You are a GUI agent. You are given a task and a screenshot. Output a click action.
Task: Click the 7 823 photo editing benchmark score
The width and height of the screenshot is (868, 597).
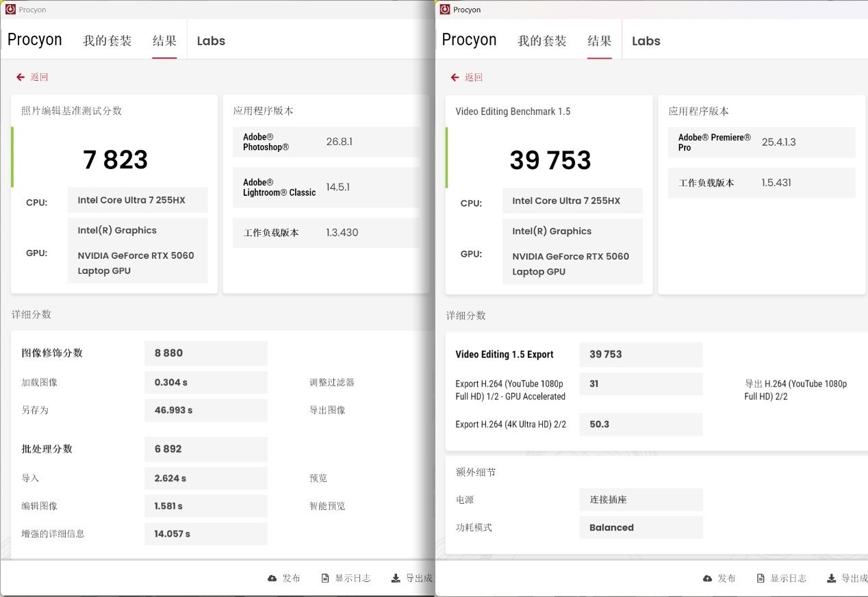point(115,159)
